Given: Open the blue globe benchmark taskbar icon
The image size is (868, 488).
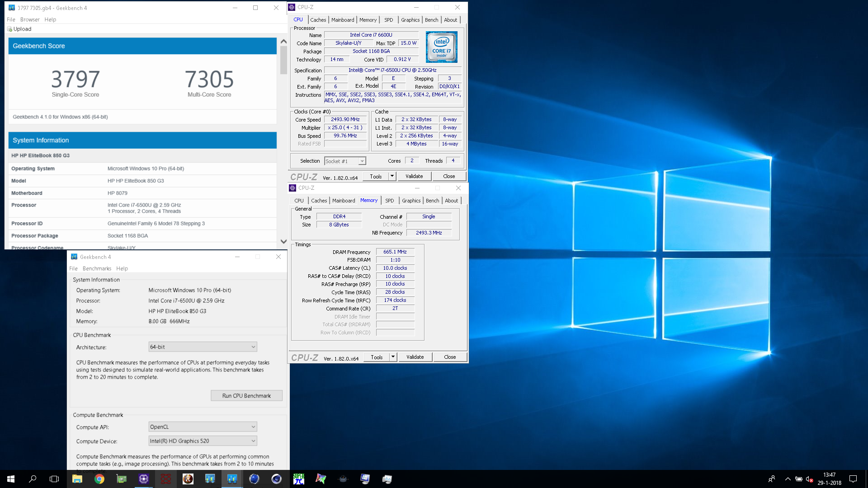Looking at the screenshot, I should click(255, 479).
